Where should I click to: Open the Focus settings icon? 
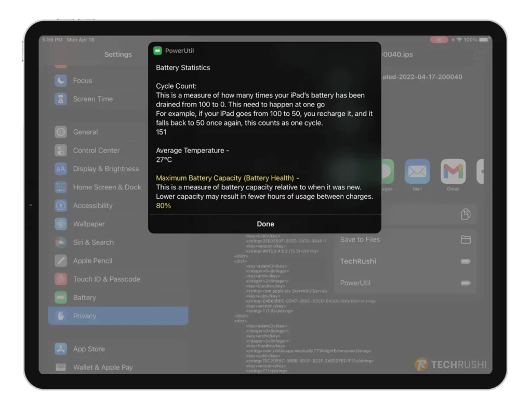[61, 80]
